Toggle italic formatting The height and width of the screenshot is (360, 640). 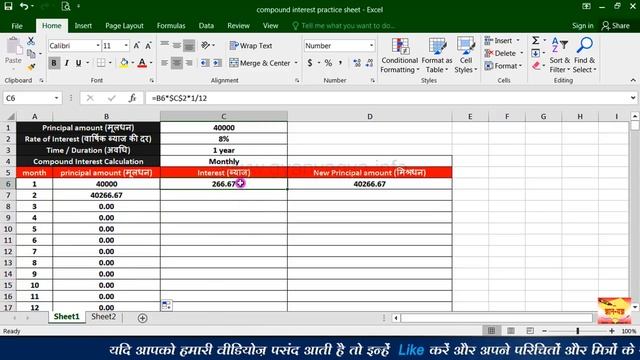66,63
